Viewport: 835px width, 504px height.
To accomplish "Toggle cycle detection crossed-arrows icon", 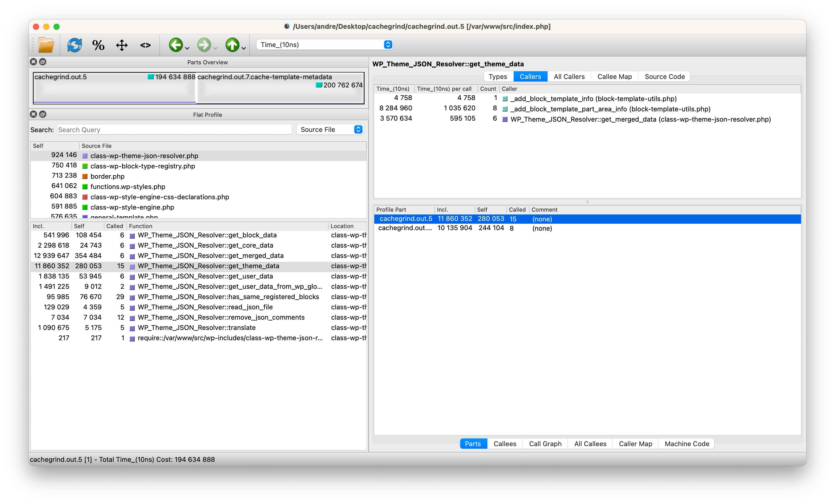I will (x=122, y=45).
